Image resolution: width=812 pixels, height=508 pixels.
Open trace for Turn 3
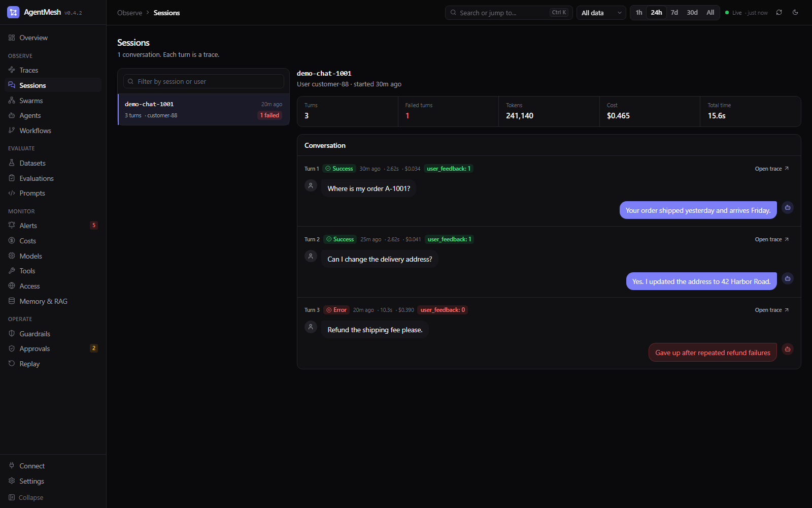pos(772,310)
